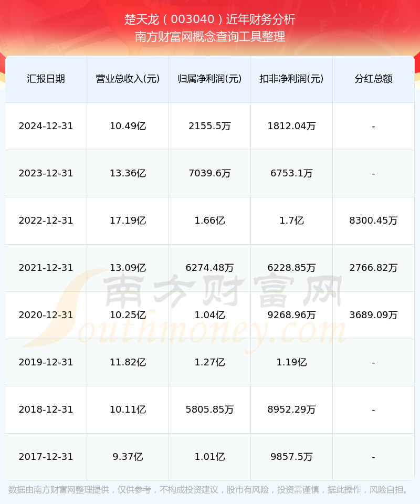The height and width of the screenshot is (504, 420).
Task: Click dividend value 8300.45万
Action: 373,220
